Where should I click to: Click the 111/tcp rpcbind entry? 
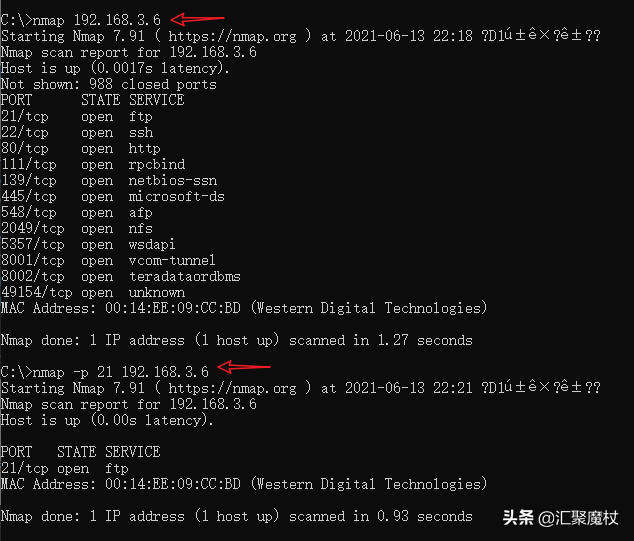click(x=93, y=165)
